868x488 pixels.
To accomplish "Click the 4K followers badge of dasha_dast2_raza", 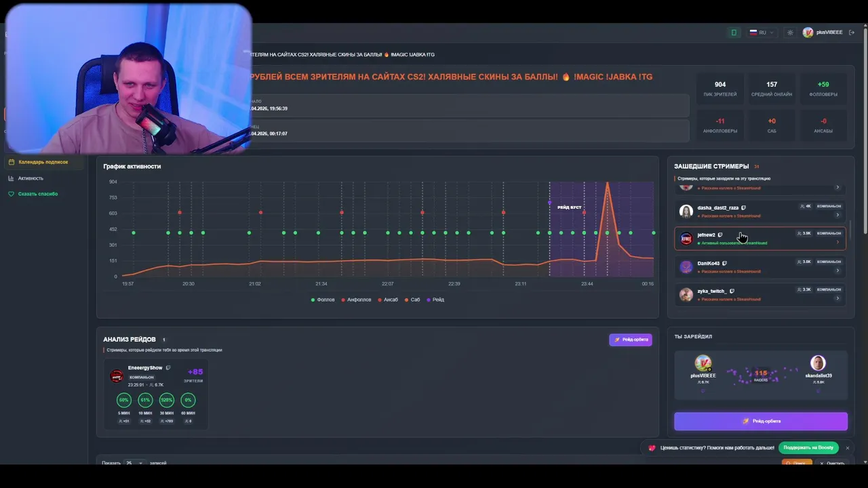I will (806, 206).
